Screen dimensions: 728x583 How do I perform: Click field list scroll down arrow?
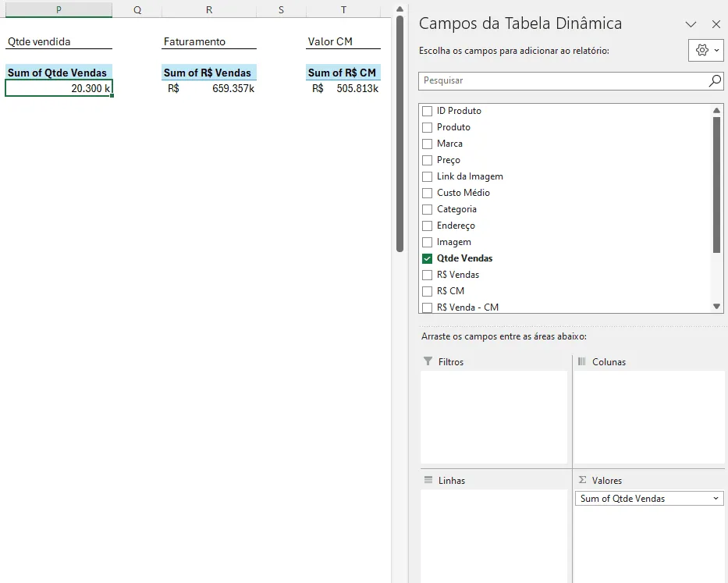click(x=716, y=306)
